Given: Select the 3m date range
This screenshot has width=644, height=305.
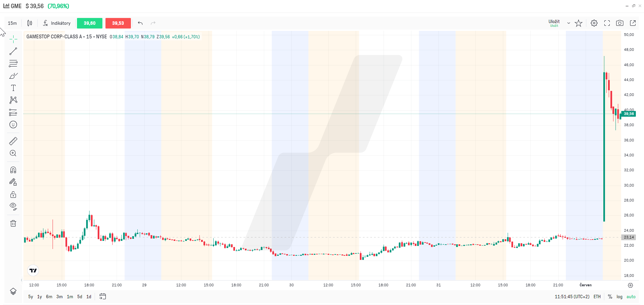Looking at the screenshot, I should pyautogui.click(x=59, y=297).
